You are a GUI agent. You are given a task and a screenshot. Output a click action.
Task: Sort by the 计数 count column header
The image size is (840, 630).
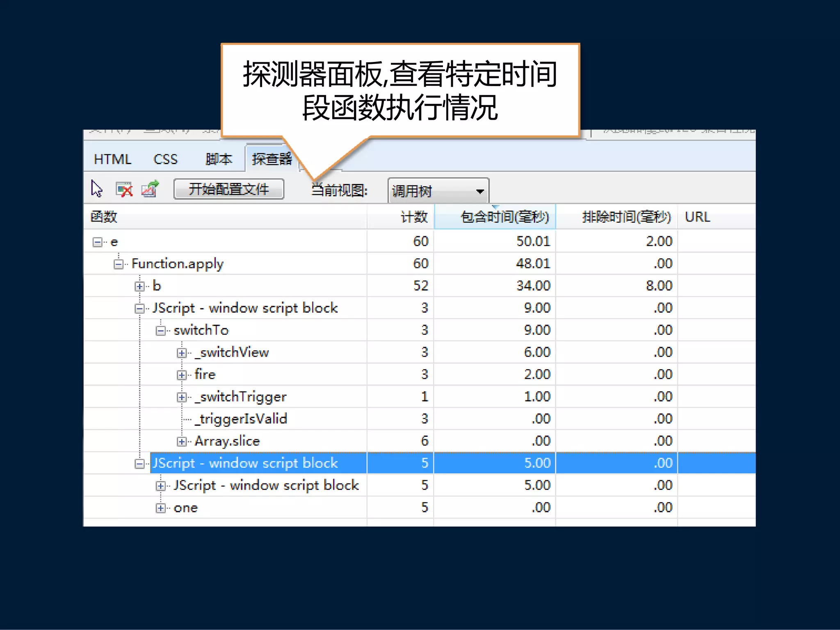[x=413, y=217]
